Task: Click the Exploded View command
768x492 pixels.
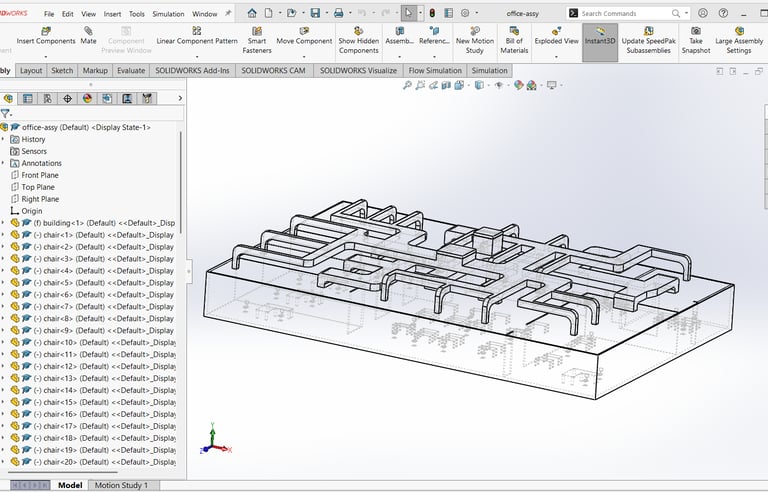Action: pyautogui.click(x=556, y=36)
